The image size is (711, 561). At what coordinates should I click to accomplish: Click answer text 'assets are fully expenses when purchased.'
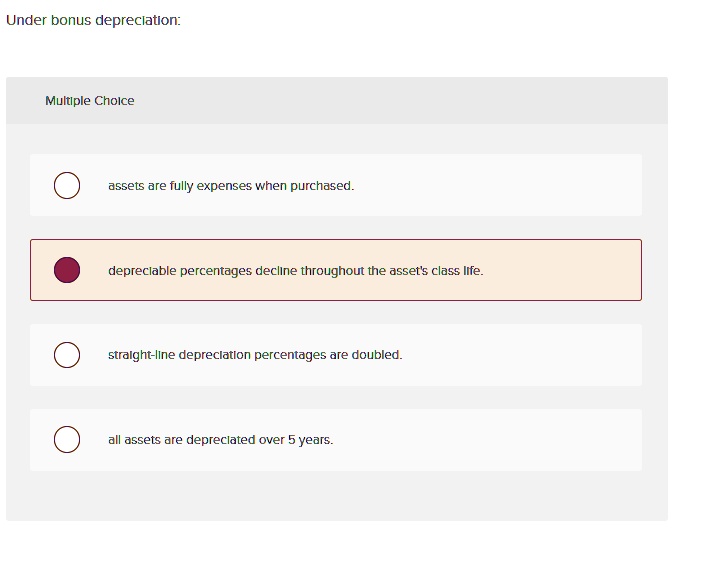pos(231,186)
